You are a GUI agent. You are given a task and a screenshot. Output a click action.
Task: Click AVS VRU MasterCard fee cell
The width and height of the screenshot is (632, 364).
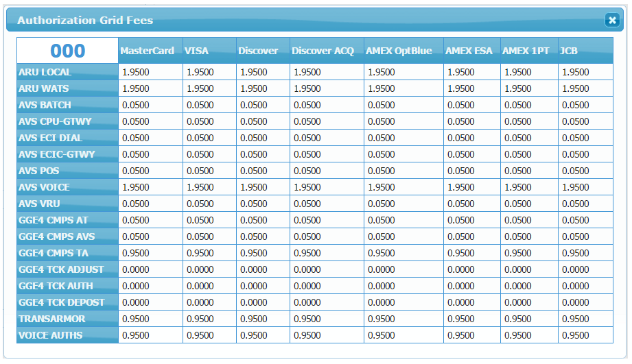coord(150,204)
